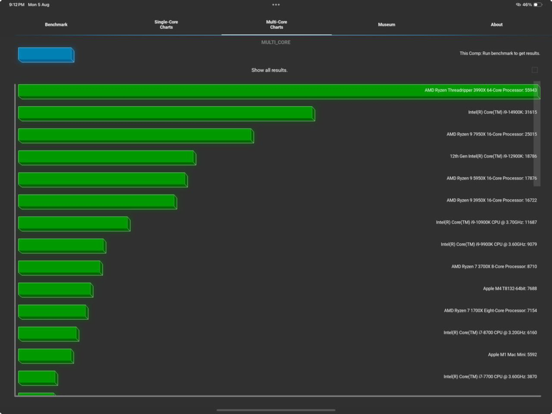
Task: Tap the Wi-Fi icon in status bar
Action: click(x=518, y=5)
